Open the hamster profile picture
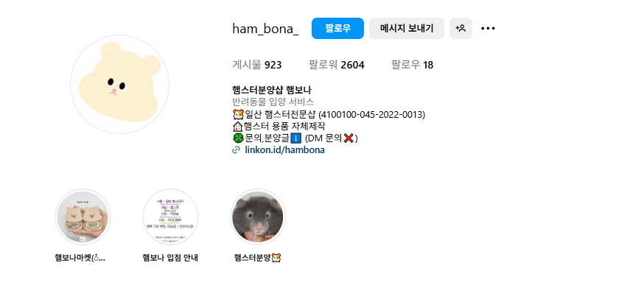This screenshot has width=644, height=296. click(x=120, y=84)
